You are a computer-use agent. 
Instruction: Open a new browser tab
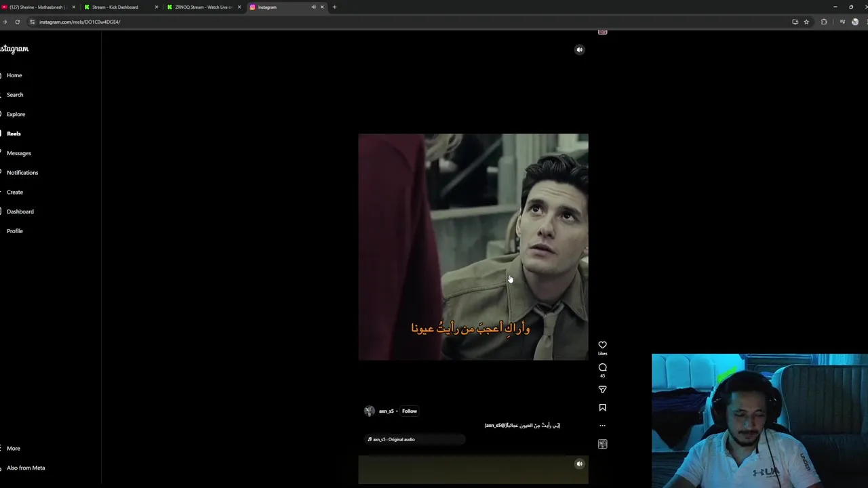coord(334,7)
